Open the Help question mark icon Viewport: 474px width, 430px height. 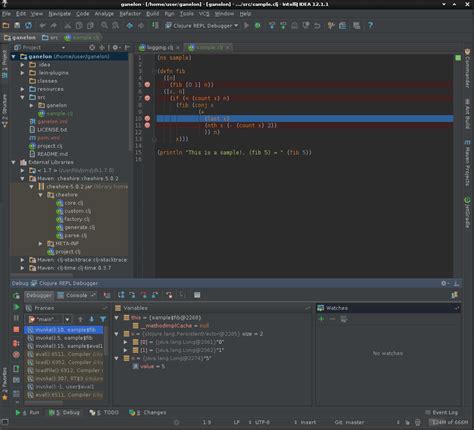pyautogui.click(x=370, y=25)
